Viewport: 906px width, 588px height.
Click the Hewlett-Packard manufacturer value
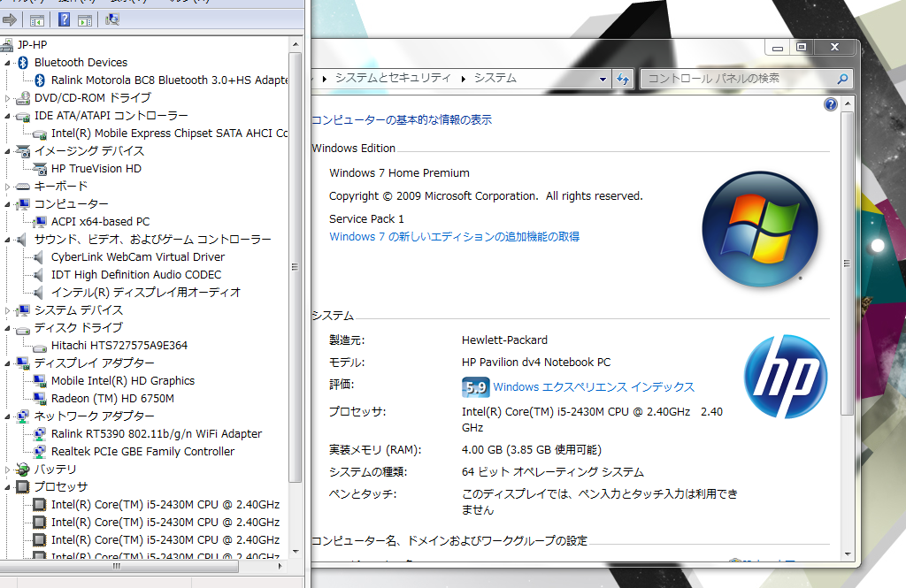[x=504, y=340]
